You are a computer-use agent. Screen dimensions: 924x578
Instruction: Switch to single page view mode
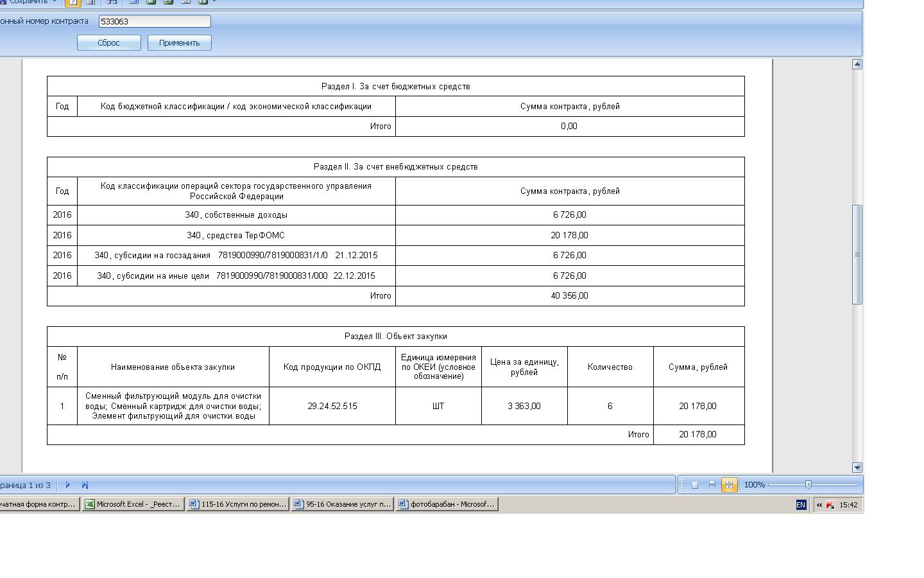tap(694, 485)
